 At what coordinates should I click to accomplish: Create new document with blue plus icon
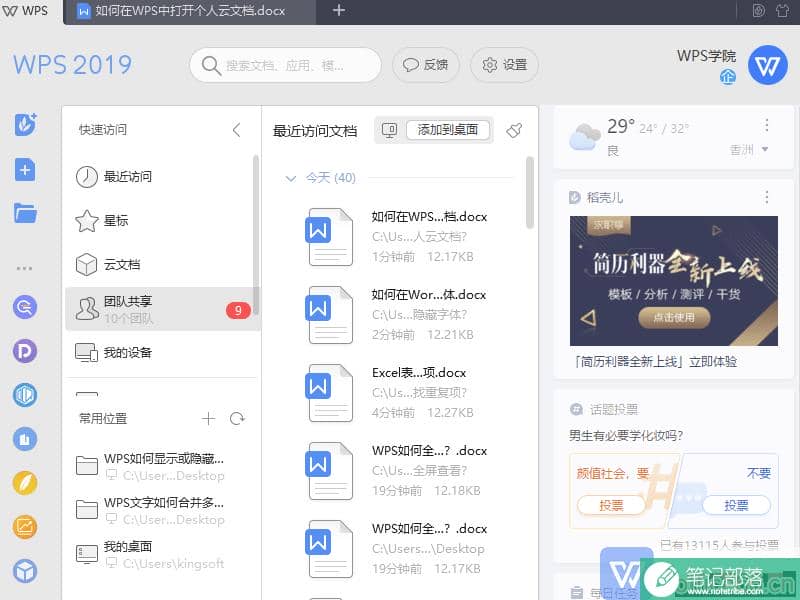(x=25, y=170)
